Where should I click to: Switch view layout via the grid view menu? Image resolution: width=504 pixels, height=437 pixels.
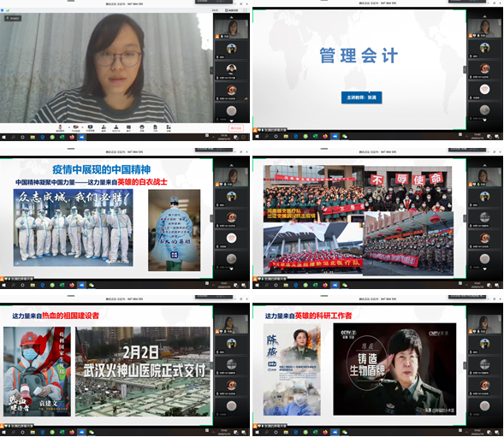click(x=232, y=10)
